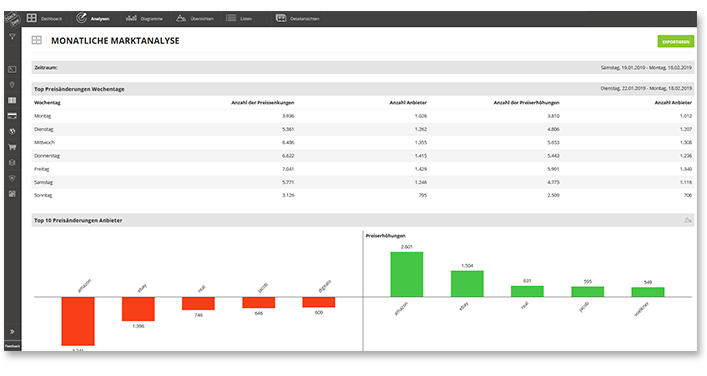Click the location pin sidebar icon
This screenshot has width=707, height=376.
pos(12,85)
